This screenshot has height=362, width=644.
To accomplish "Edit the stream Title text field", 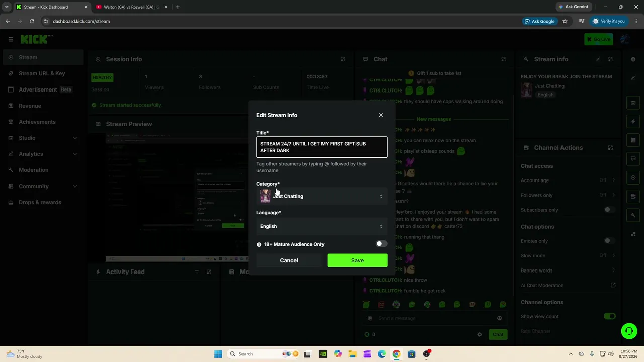I will coord(321,147).
